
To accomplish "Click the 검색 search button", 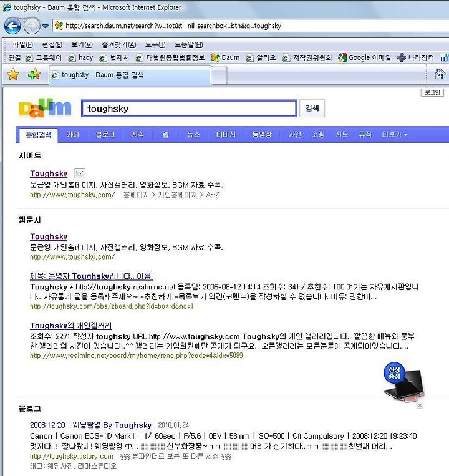I will click(x=312, y=108).
